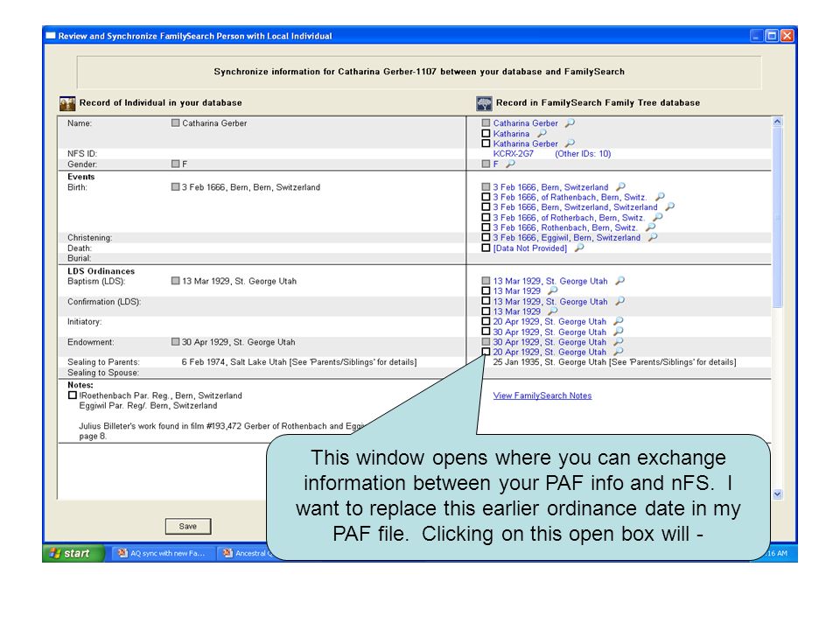This screenshot has height=630, width=840.
Task: Check the Rothenbach, Bern, Switz. birth box
Action: (486, 227)
